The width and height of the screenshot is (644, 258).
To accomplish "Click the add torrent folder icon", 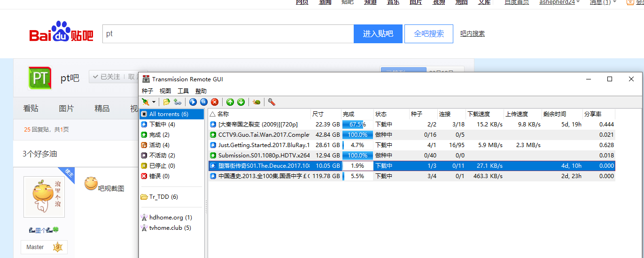I will click(x=166, y=102).
